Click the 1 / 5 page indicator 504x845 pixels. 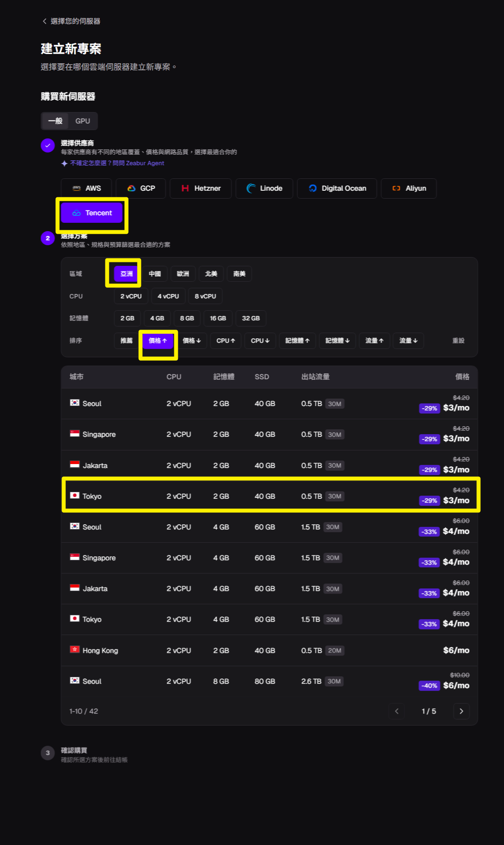[429, 711]
